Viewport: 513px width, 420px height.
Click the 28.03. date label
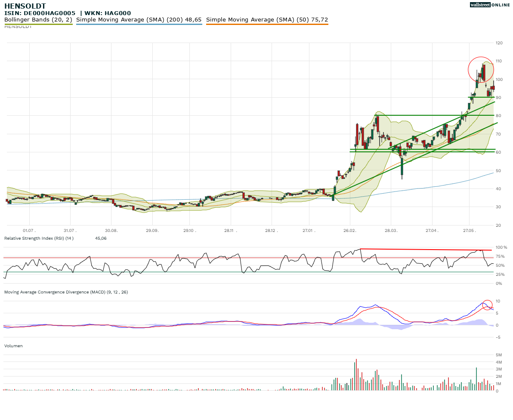(x=391, y=231)
